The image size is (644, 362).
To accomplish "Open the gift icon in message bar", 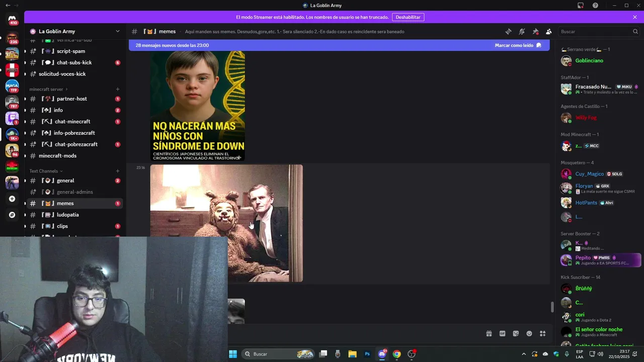I will pyautogui.click(x=489, y=333).
